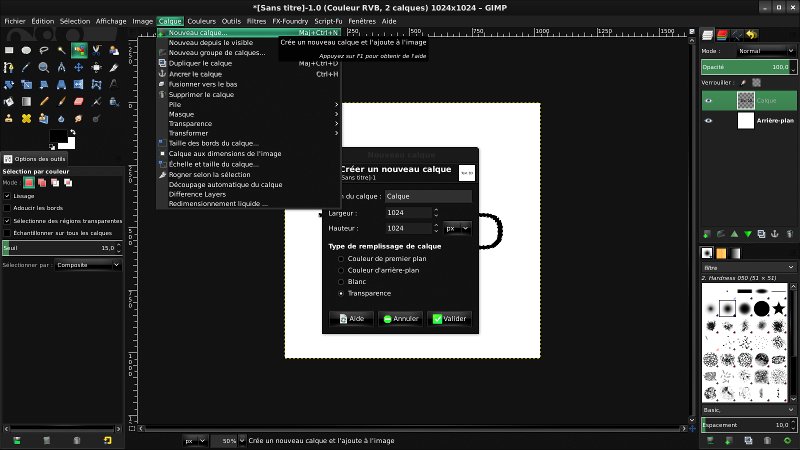Expand the Pile submenu
This screenshot has width=800, height=450.
coord(248,105)
